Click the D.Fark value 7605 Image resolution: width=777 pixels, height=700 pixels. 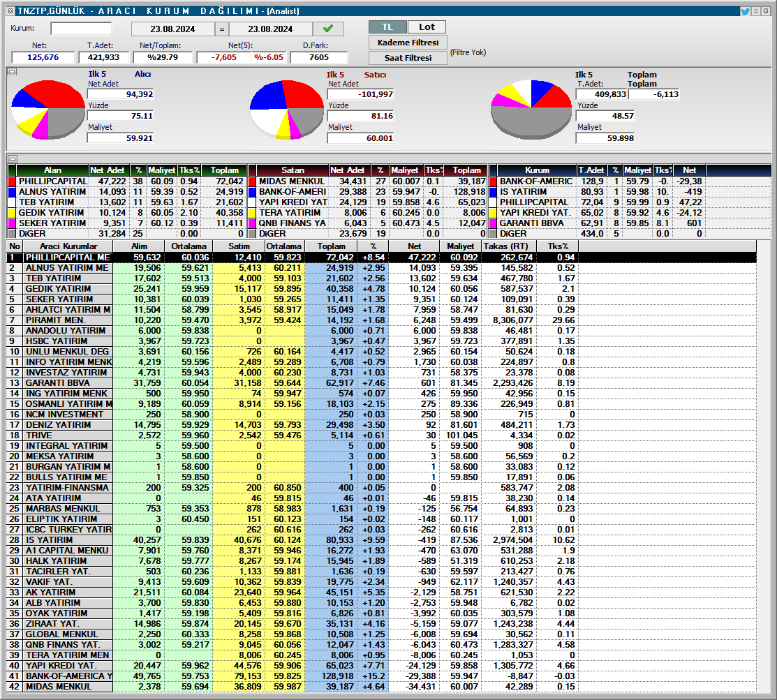point(318,57)
